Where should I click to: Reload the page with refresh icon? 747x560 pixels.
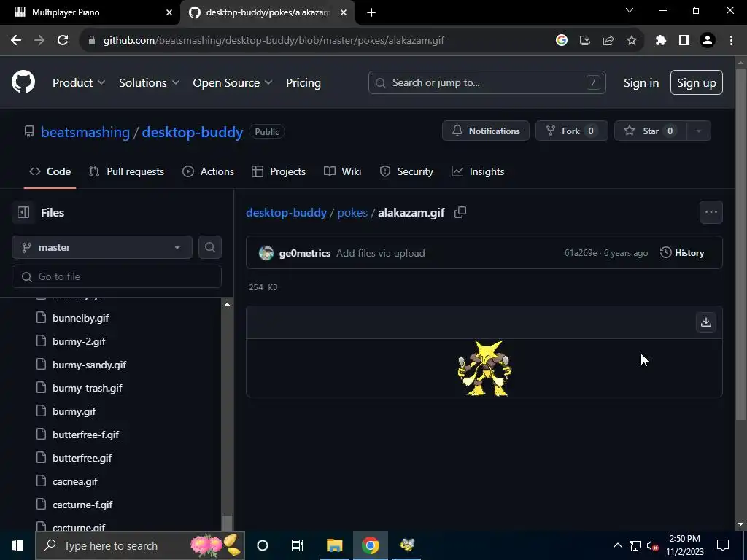(63, 41)
